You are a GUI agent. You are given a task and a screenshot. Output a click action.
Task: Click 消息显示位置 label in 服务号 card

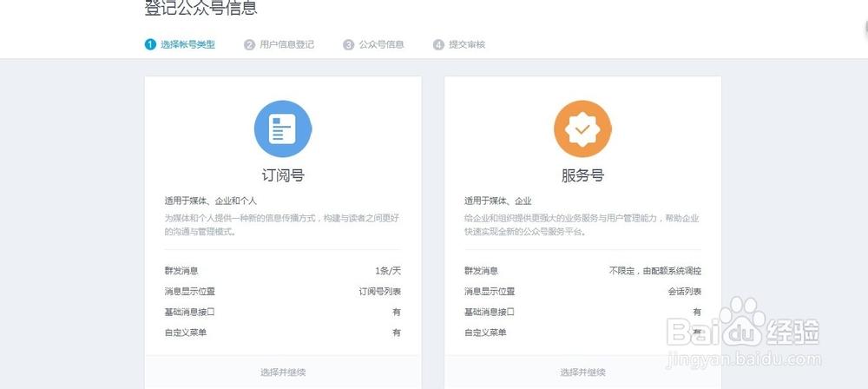click(x=490, y=292)
